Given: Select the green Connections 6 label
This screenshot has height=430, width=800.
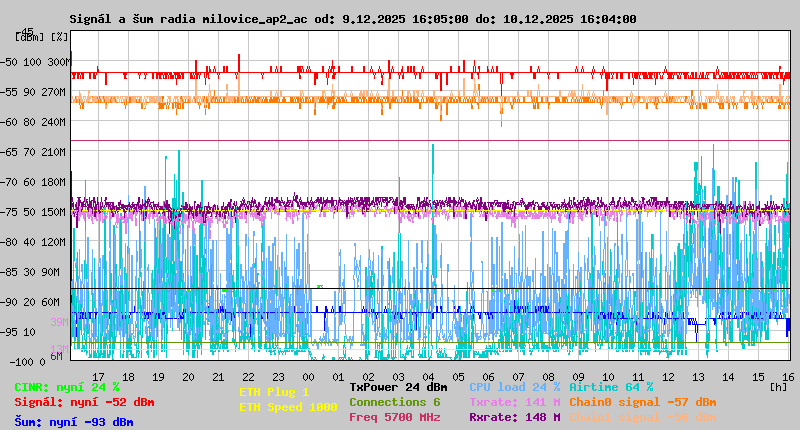Looking at the screenshot, I should tap(394, 402).
